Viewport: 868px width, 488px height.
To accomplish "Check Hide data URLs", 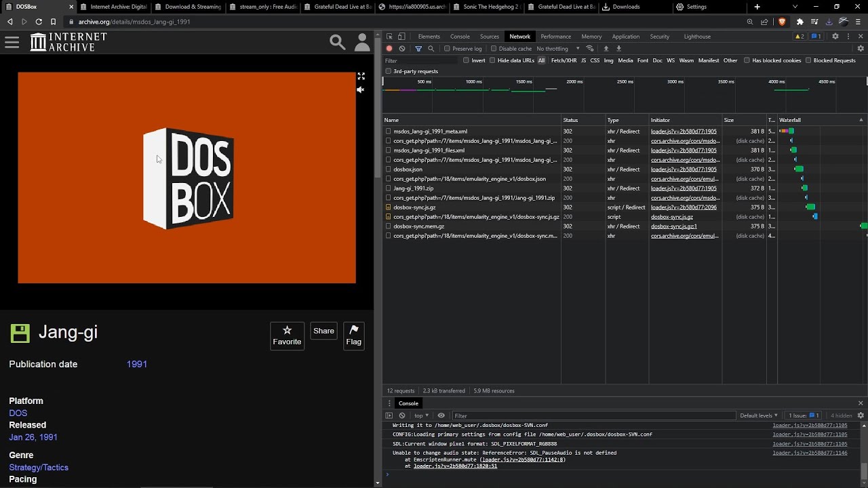I will coord(492,60).
